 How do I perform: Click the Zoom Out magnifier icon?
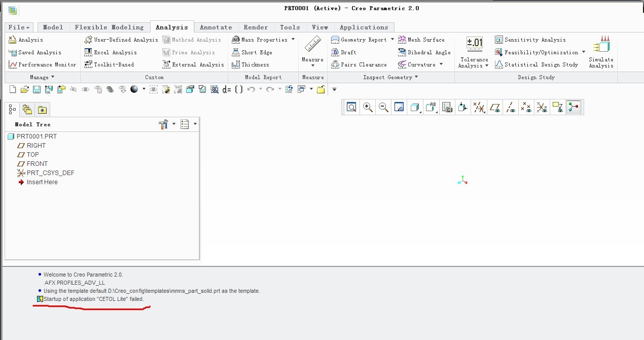384,107
